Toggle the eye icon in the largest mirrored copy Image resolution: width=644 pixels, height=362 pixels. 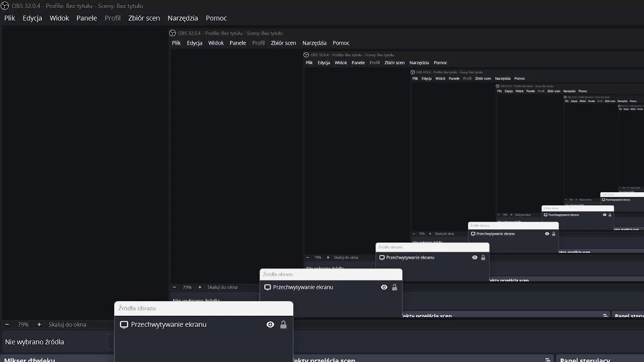(x=384, y=287)
